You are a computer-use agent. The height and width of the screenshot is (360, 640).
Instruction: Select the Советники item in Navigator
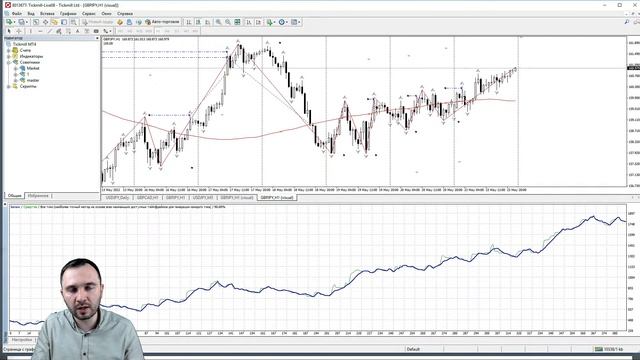[x=30, y=62]
